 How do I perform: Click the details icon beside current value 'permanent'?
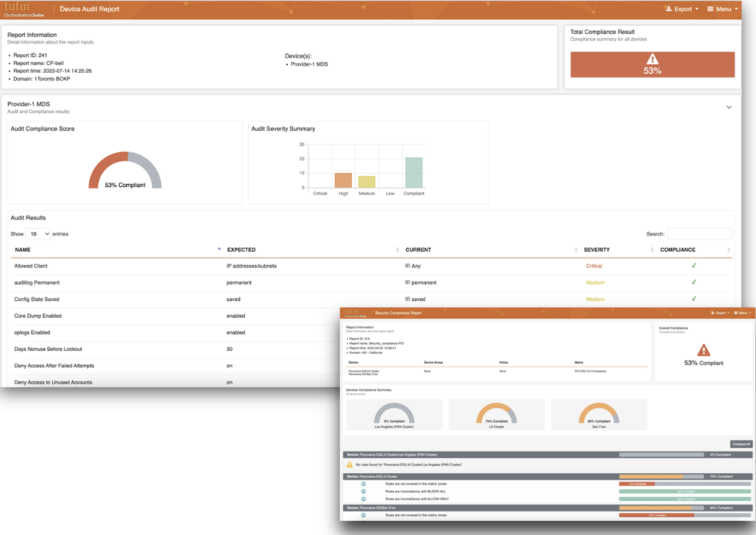[408, 282]
